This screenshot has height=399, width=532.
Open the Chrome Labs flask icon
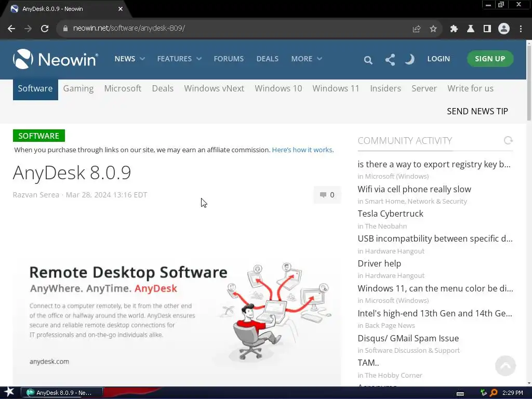pyautogui.click(x=471, y=29)
